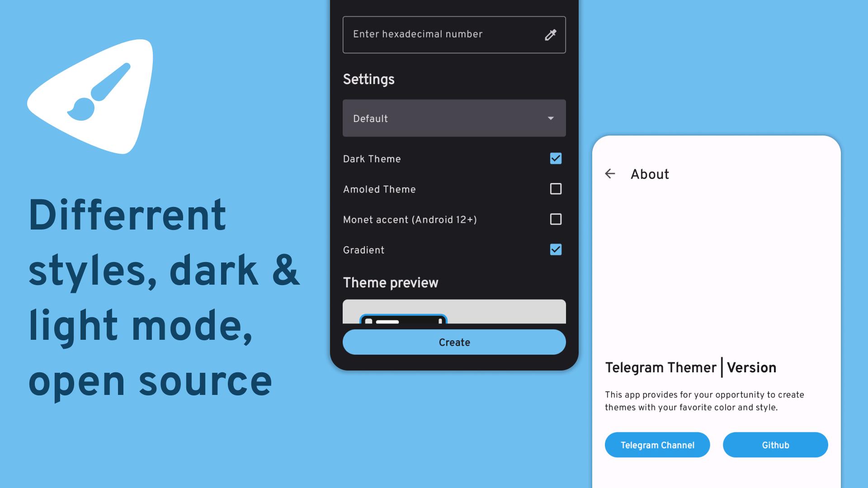Click the Telegram Themer pencil edit icon

pos(550,34)
